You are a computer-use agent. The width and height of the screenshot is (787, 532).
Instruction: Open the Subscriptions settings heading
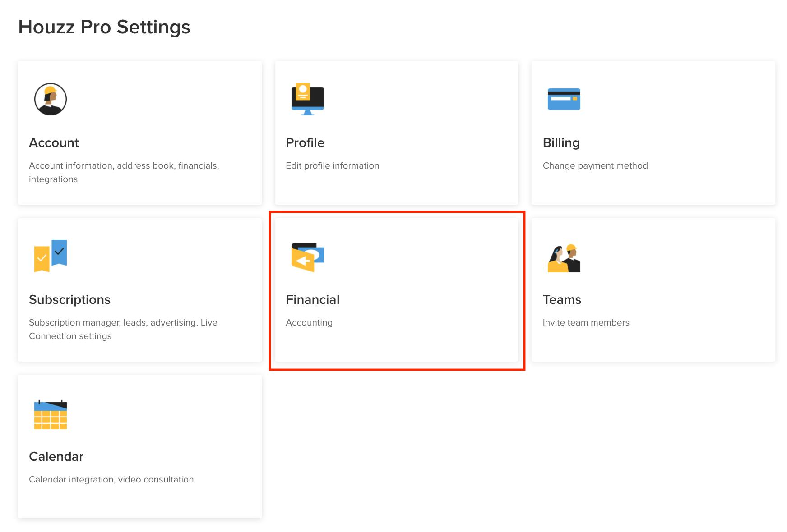69,300
